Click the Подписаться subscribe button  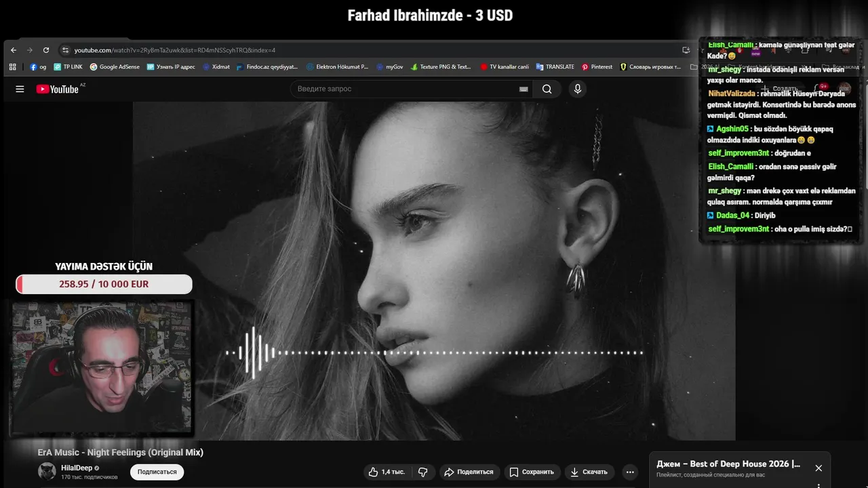point(157,472)
